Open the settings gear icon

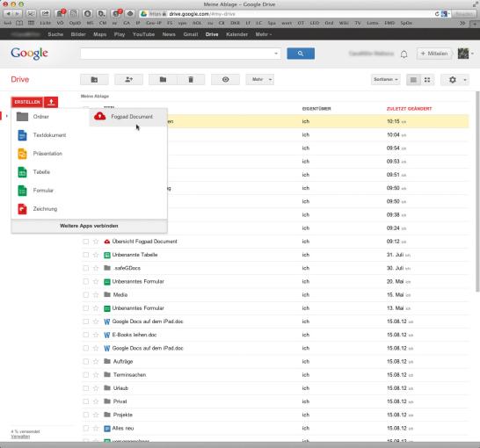(x=453, y=80)
